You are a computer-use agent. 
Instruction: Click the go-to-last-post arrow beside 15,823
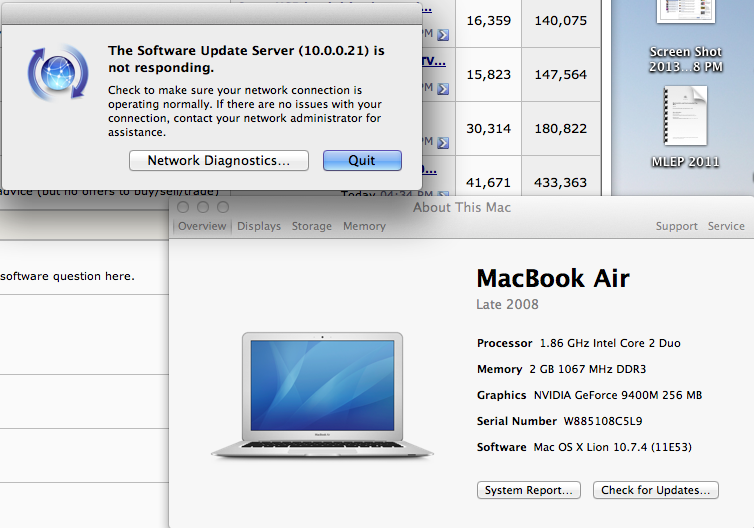tap(443, 89)
